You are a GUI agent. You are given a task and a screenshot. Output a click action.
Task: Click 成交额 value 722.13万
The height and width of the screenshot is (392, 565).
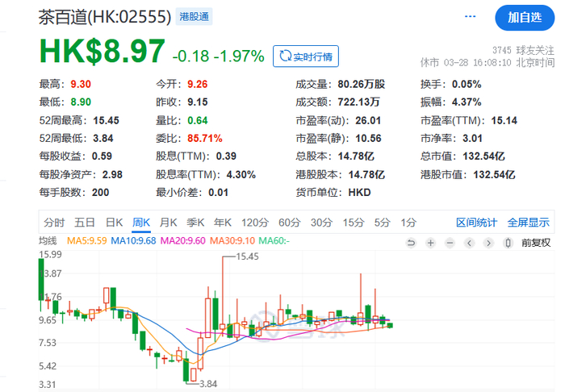tap(358, 102)
